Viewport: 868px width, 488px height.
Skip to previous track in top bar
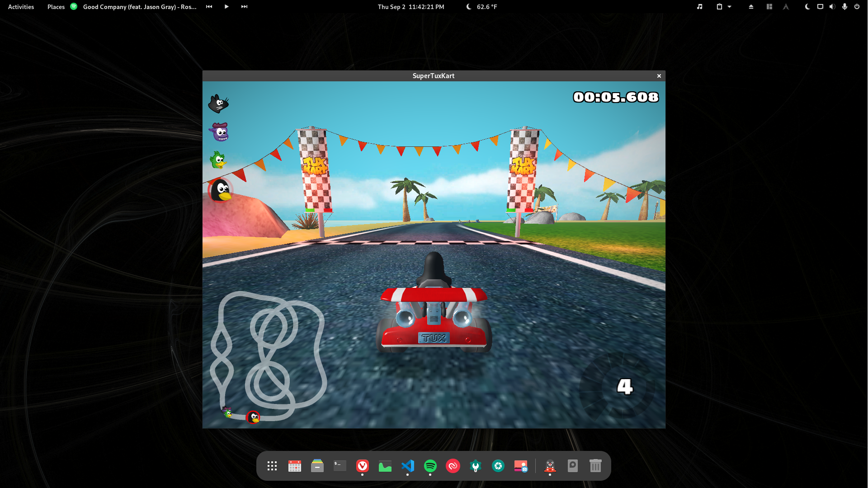(x=209, y=7)
